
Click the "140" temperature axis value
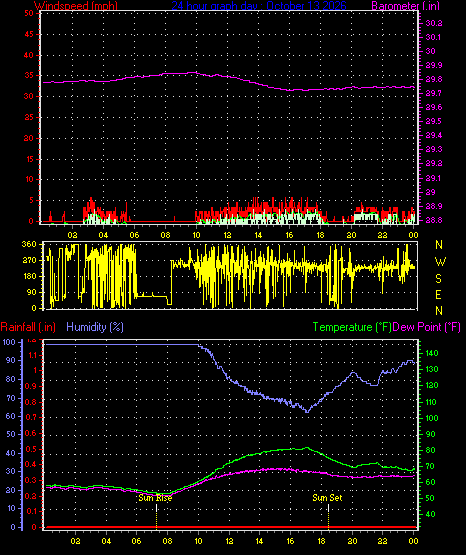(432, 353)
